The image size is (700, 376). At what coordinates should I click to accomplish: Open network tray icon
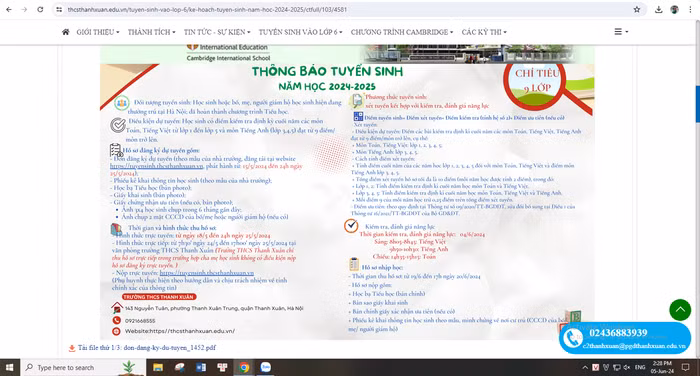[617, 367]
